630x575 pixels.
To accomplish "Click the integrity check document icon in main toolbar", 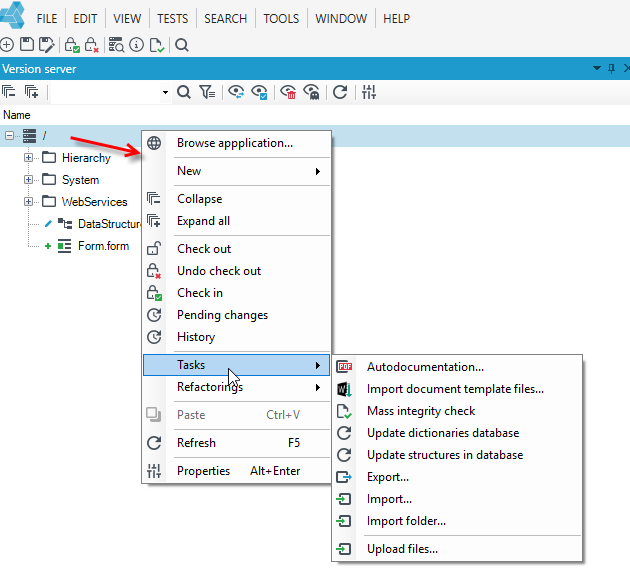I will coord(157,45).
